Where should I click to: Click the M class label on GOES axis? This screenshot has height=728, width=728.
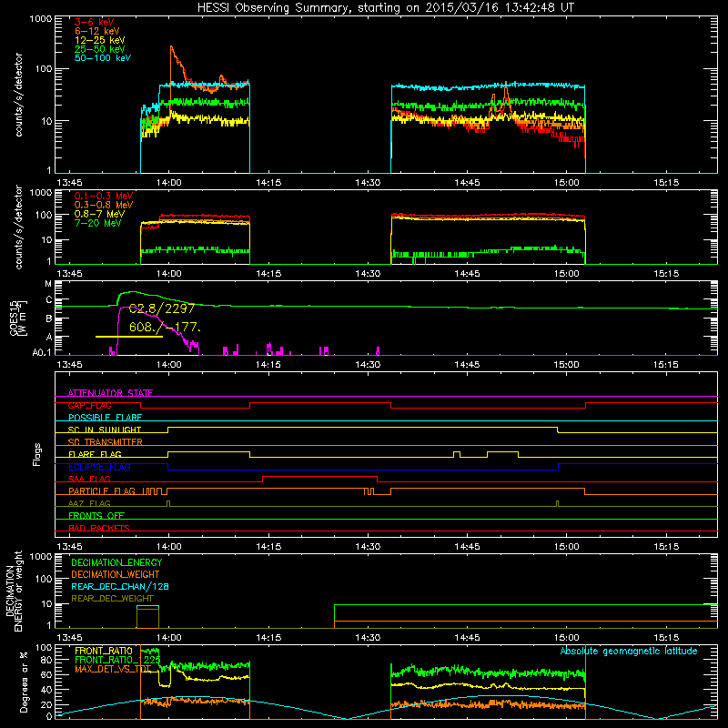point(48,284)
